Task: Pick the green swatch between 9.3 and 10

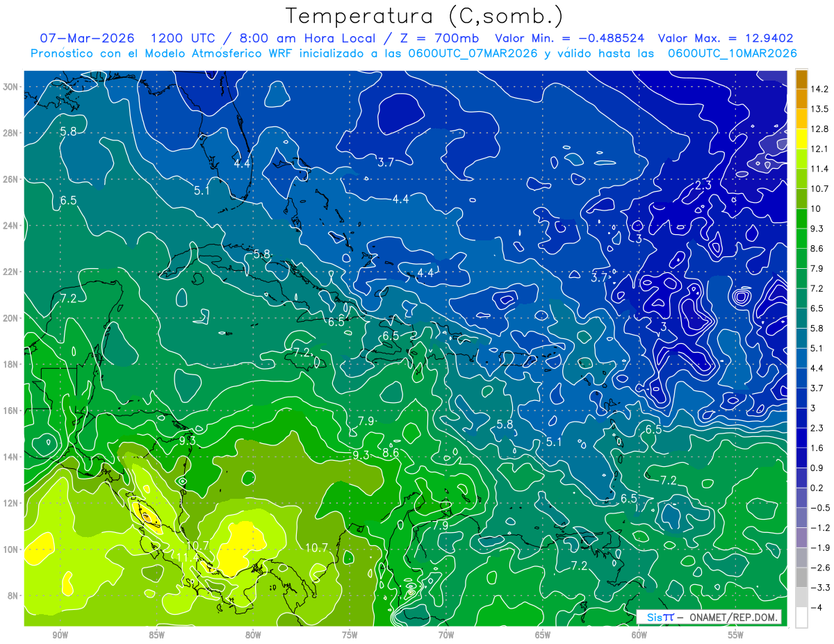Action: coord(801,218)
